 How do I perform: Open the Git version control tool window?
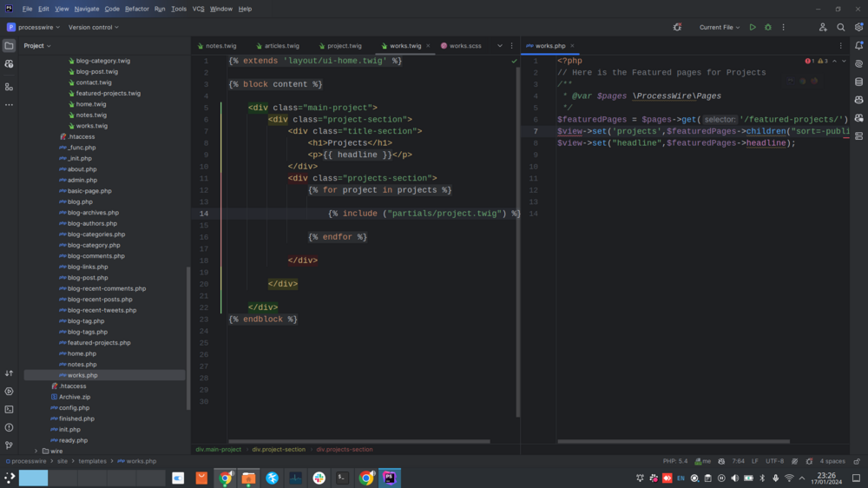click(9, 445)
